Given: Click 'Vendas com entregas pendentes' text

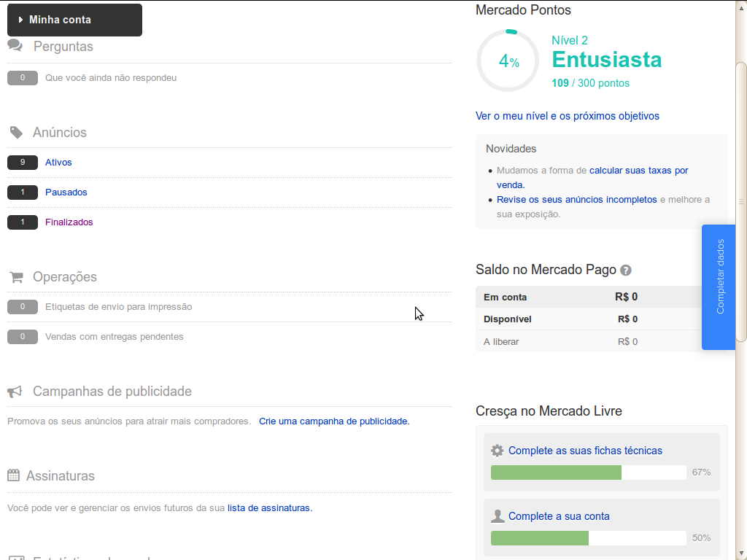Looking at the screenshot, I should click(x=115, y=337).
